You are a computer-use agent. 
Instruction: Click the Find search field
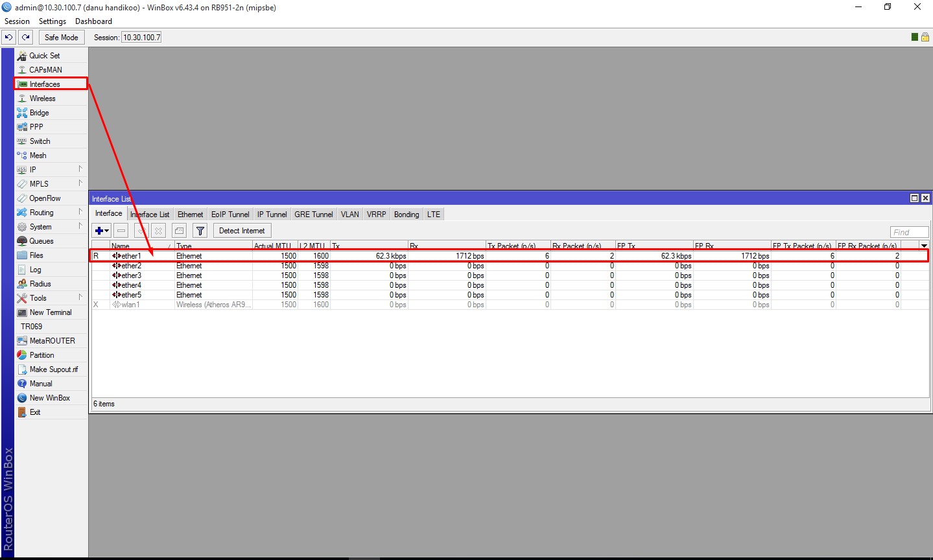tap(910, 232)
